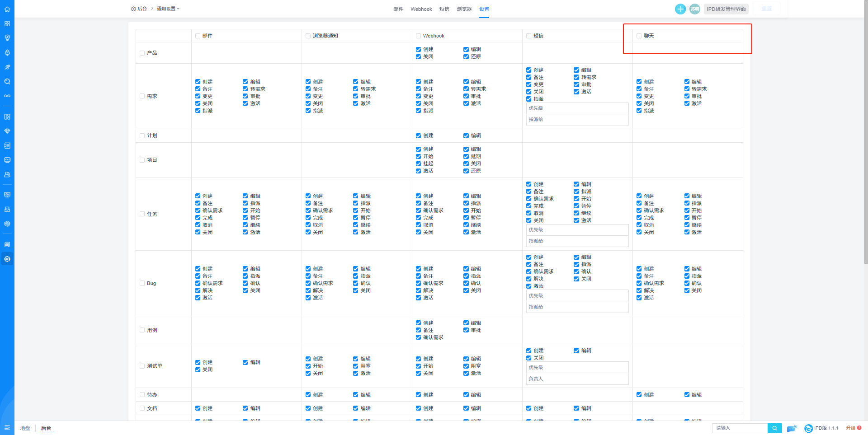The height and width of the screenshot is (435, 868).
Task: Switch to the 邮件 tab in top navigation
Action: coord(398,9)
